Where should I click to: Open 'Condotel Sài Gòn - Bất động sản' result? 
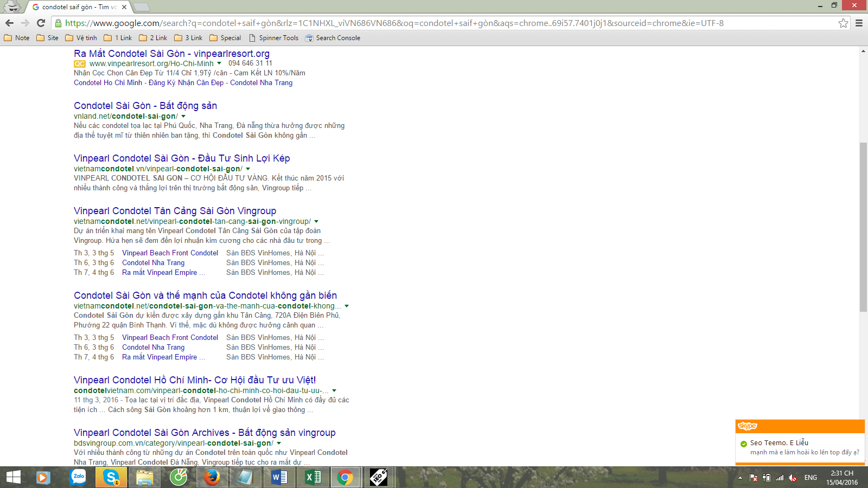click(x=145, y=106)
